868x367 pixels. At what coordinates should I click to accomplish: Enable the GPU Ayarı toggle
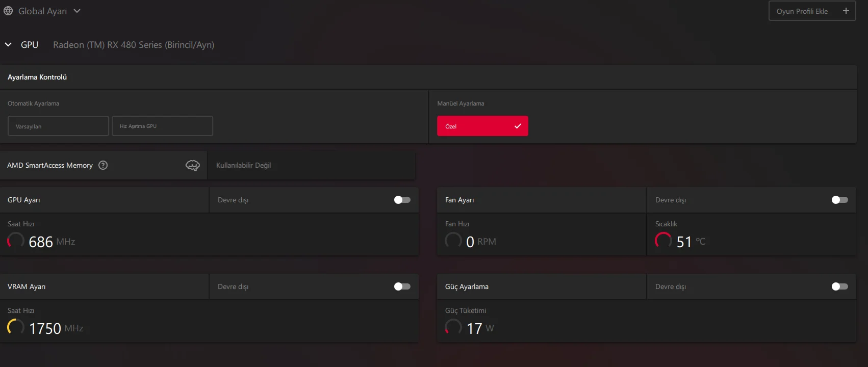tap(402, 200)
